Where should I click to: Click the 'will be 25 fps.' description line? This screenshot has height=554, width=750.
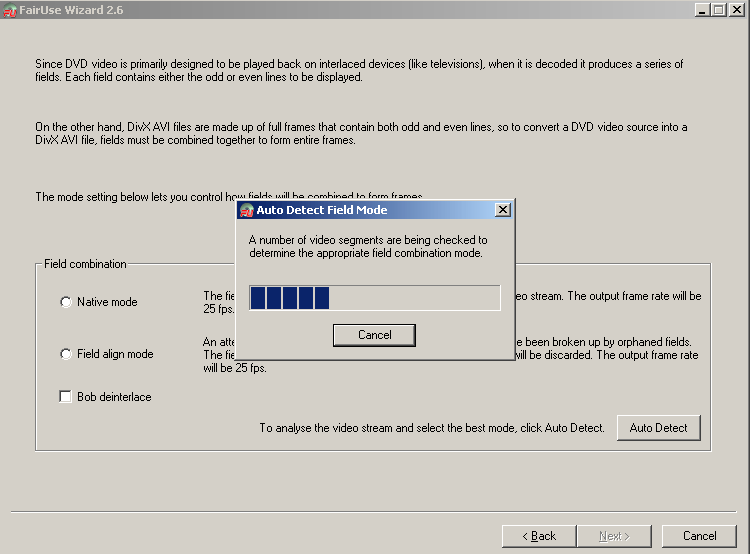coord(235,368)
